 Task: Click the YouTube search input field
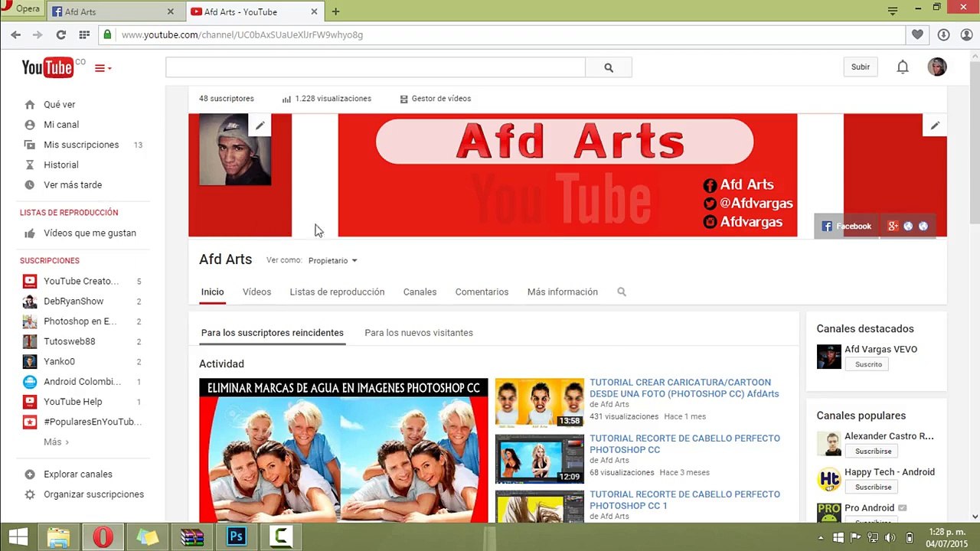click(x=375, y=67)
